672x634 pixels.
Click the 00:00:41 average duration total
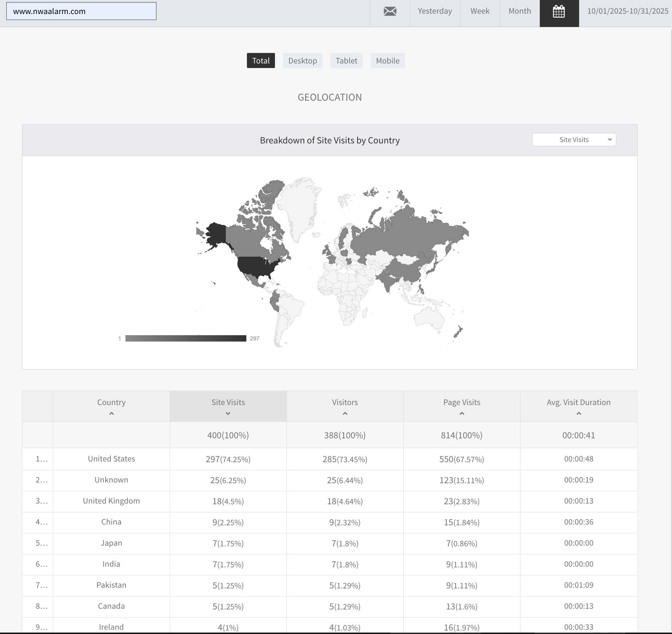579,435
